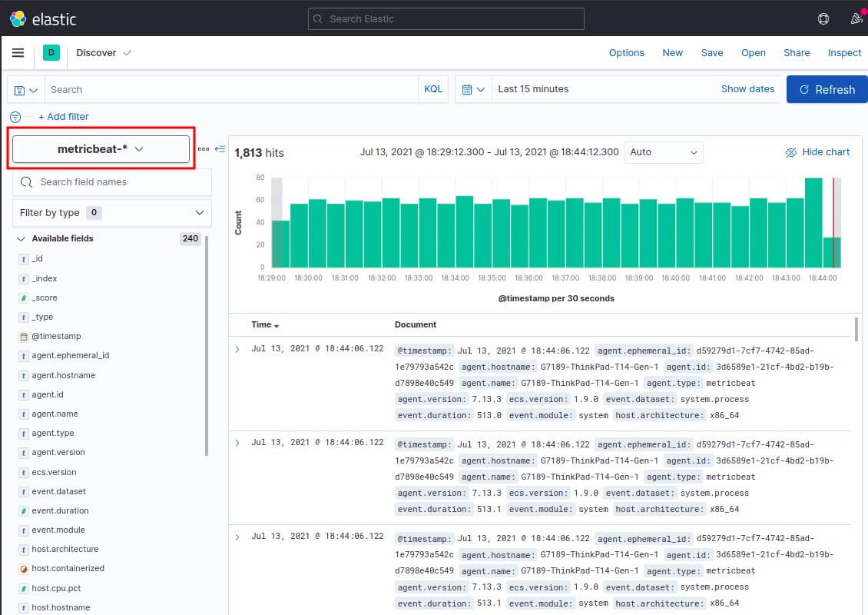Expand the Filter by type dropdown
Viewport: 868px width, 615px height.
(x=112, y=212)
